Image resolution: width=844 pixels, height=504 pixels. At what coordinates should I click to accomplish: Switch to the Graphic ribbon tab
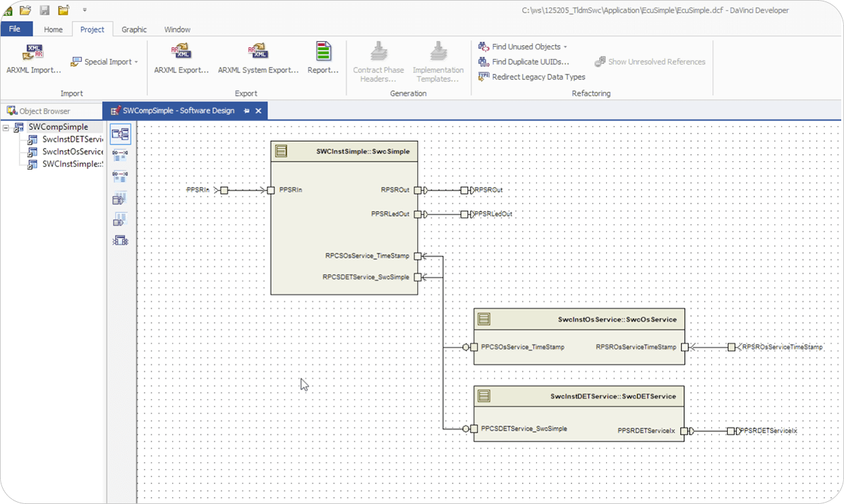[134, 29]
